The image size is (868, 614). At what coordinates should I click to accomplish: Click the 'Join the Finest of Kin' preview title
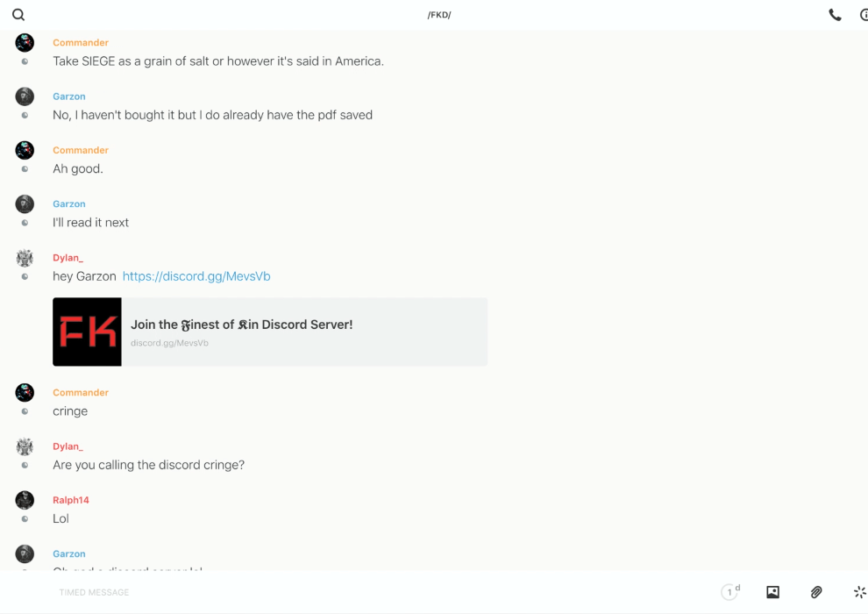point(241,325)
